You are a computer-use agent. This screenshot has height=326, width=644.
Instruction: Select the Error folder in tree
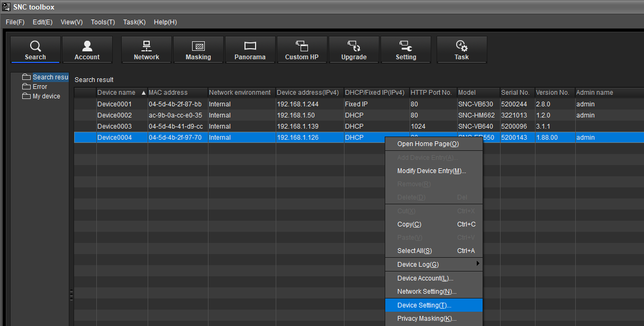pyautogui.click(x=40, y=87)
